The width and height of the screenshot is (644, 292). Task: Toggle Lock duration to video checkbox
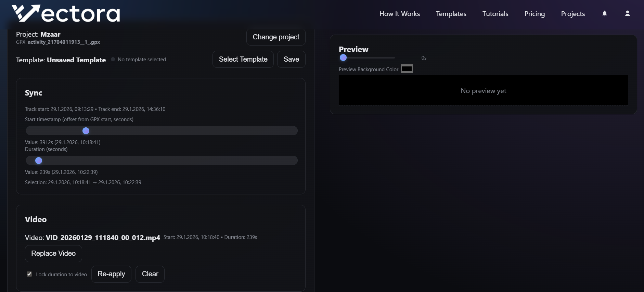[x=29, y=274]
